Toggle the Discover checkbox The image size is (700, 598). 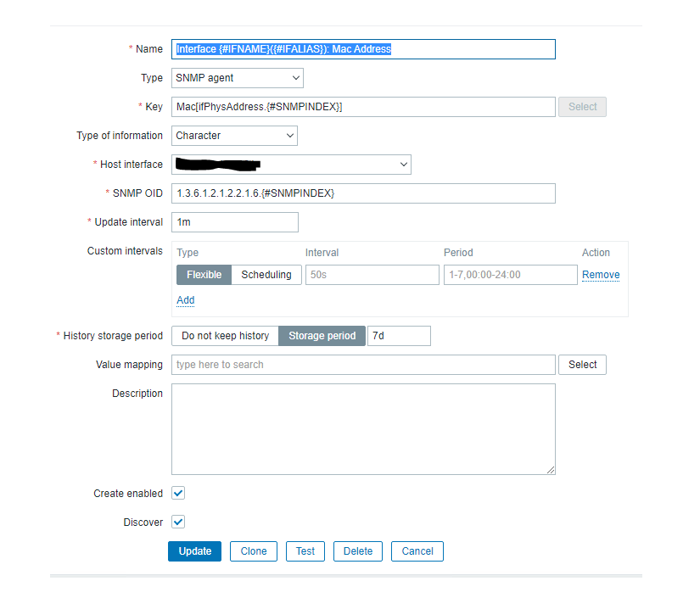[178, 523]
